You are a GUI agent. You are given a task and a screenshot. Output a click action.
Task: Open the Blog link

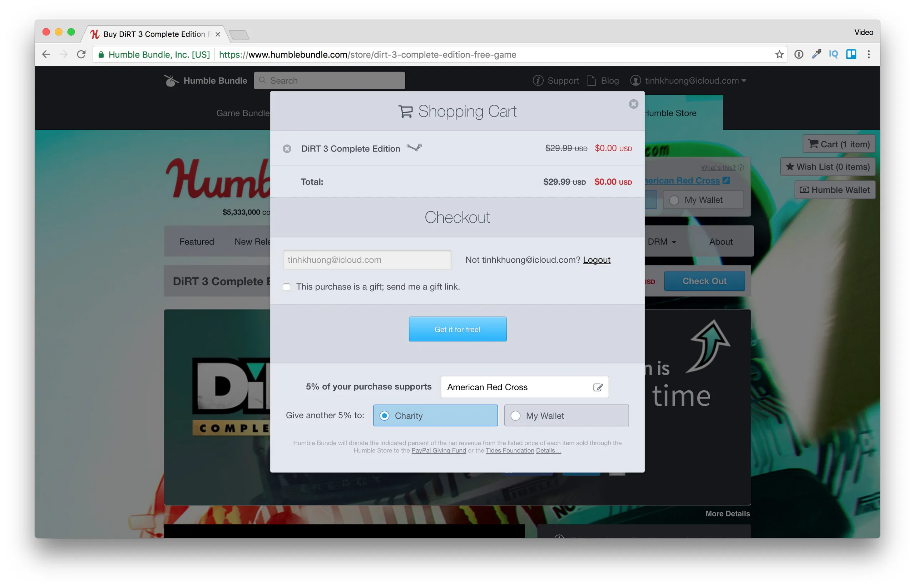point(603,80)
